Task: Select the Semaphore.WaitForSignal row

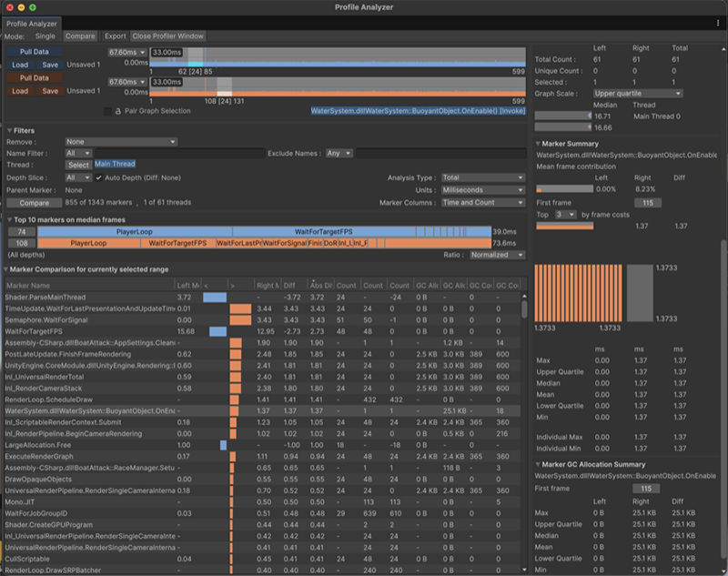Action: tap(263, 319)
